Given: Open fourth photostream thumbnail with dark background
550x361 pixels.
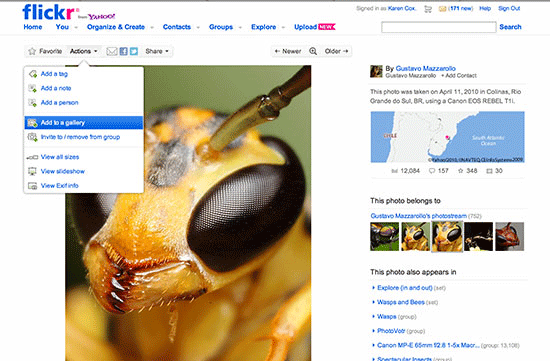Looking at the screenshot, I should [478, 236].
